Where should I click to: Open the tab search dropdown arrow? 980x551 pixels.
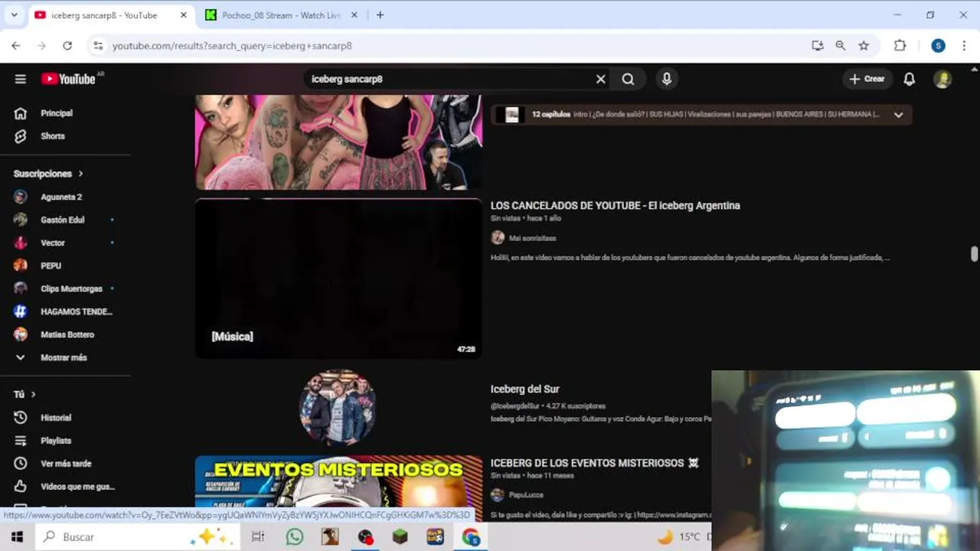(x=14, y=15)
